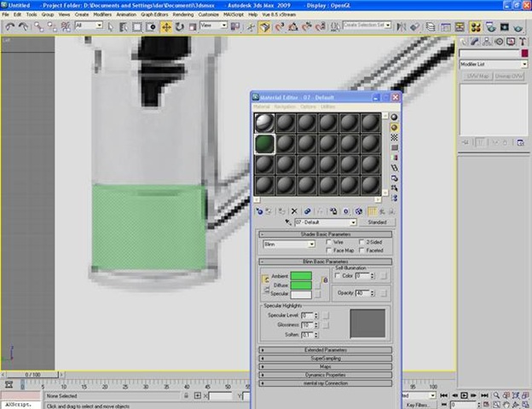This screenshot has height=409, width=532.
Task: Toggle the Self-Illumination Color checkbox
Action: 336,276
